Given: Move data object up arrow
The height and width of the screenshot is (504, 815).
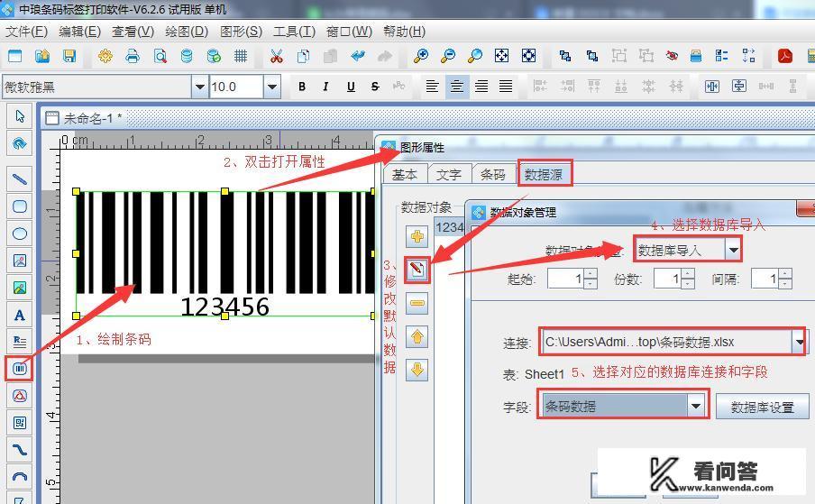Looking at the screenshot, I should point(417,336).
